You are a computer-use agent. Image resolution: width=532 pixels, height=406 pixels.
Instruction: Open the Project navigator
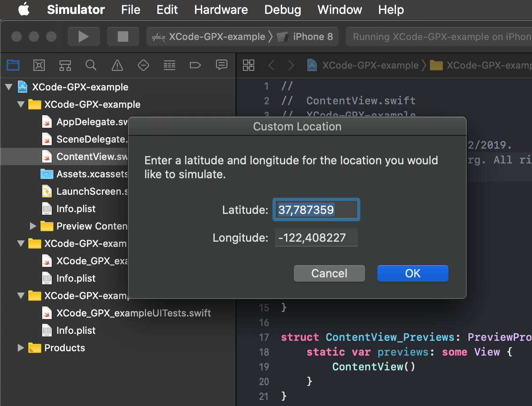click(x=13, y=65)
